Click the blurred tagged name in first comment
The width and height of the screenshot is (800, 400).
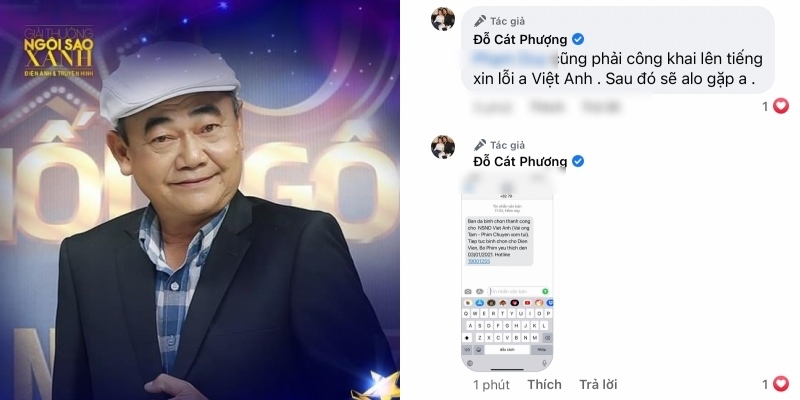[513, 59]
